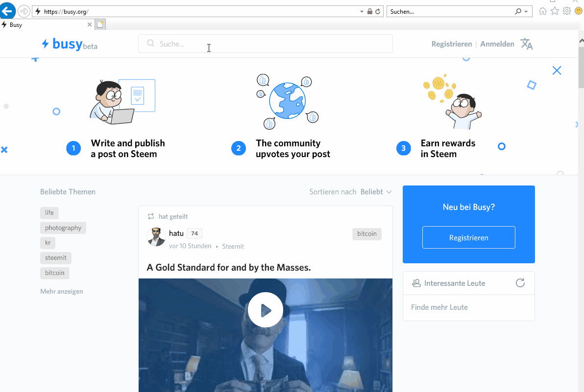This screenshot has width=584, height=392.
Task: Click The community upvotes your post text
Action: point(293,148)
